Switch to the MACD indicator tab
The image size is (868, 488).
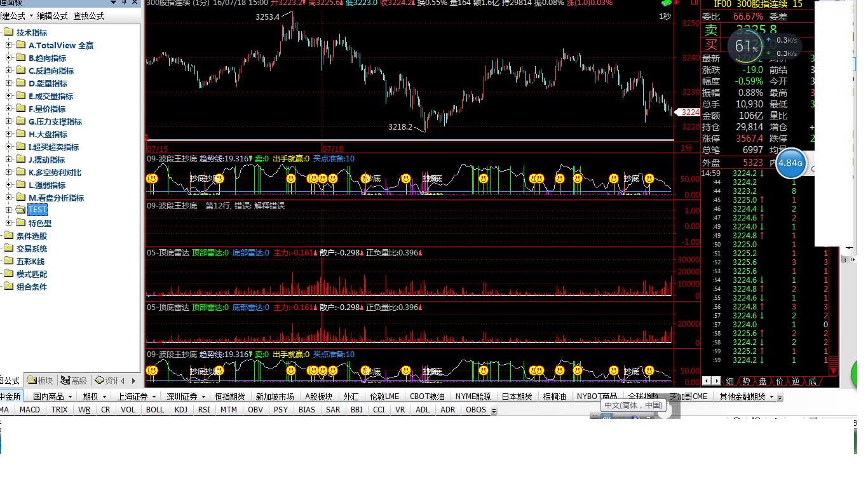click(x=29, y=410)
